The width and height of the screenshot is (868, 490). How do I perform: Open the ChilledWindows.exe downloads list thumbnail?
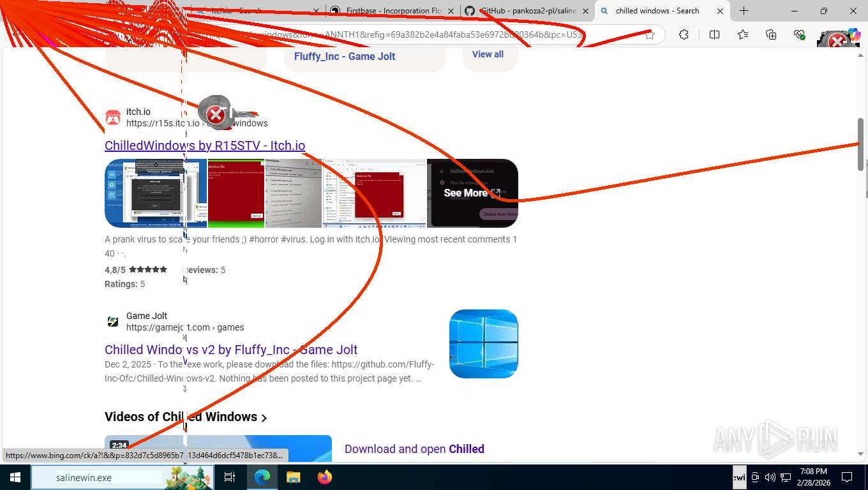point(294,193)
